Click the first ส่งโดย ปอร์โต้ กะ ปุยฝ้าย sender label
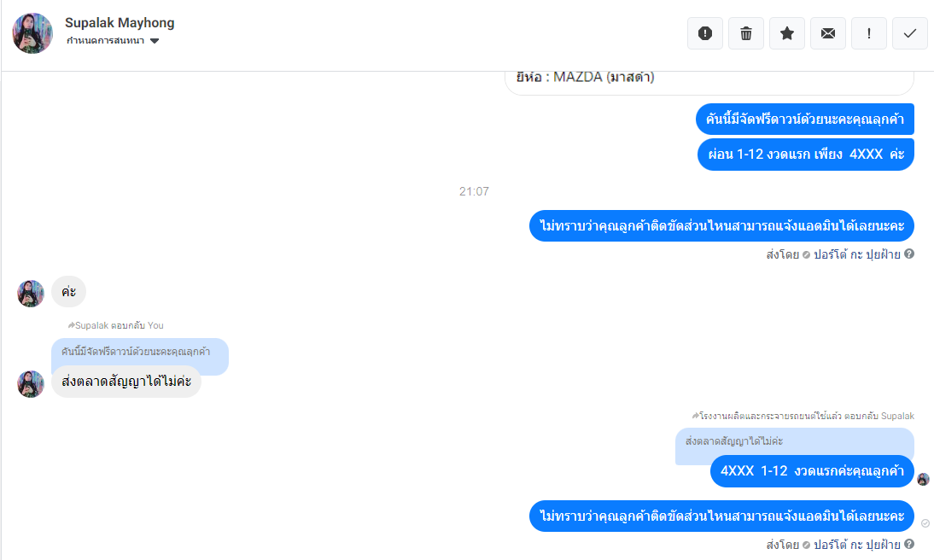Image resolution: width=934 pixels, height=560 pixels. pos(833,254)
